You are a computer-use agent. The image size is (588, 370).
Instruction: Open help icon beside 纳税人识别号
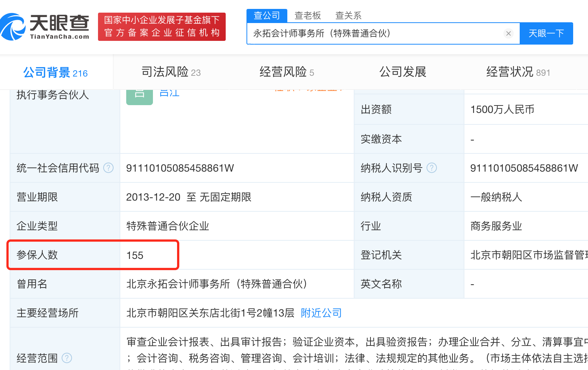[432, 168]
